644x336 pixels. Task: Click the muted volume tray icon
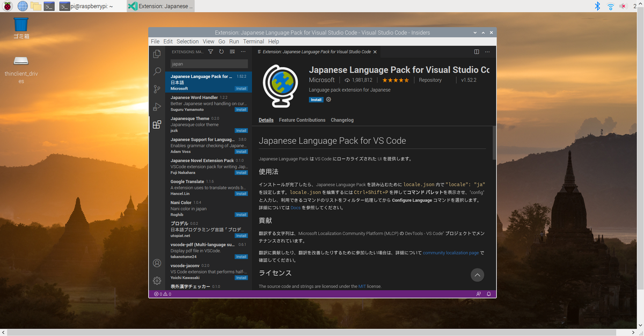tap(624, 6)
